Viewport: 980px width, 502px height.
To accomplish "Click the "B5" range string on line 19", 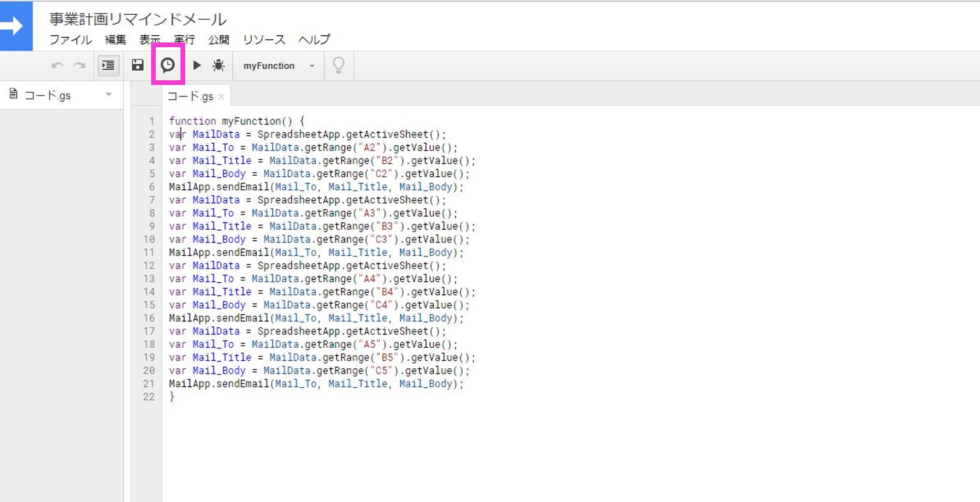I will click(388, 357).
